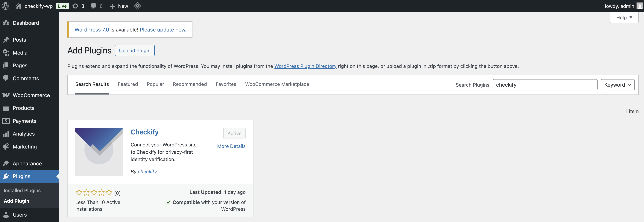Click the Live status badge
Viewport: 644px width, 222px height.
[x=62, y=6]
